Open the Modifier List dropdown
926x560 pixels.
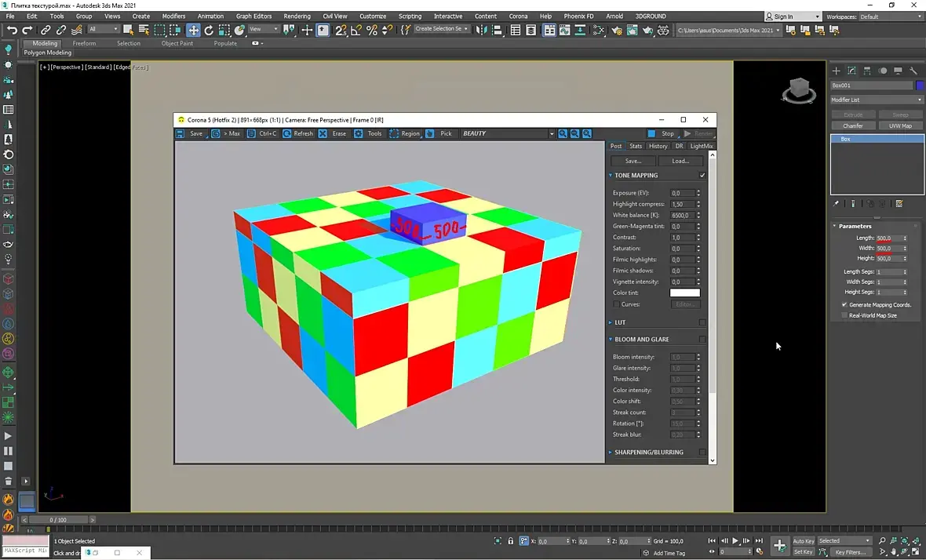click(877, 100)
